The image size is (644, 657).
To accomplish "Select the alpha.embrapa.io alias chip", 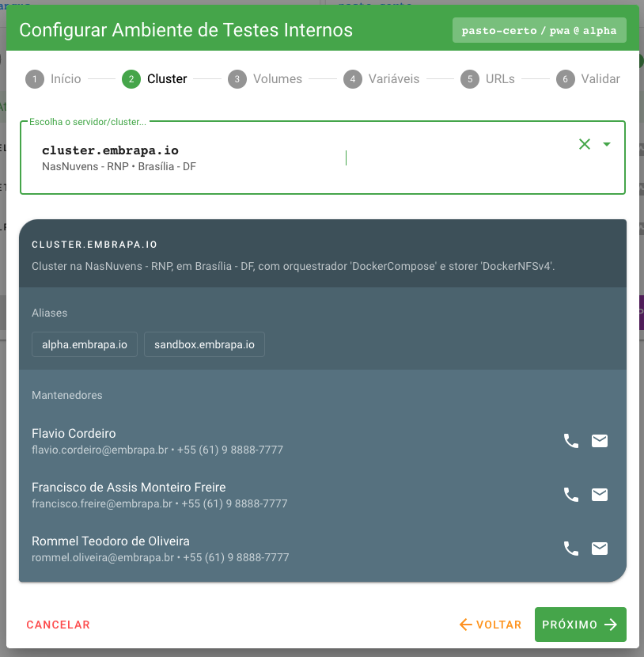I will tap(85, 344).
